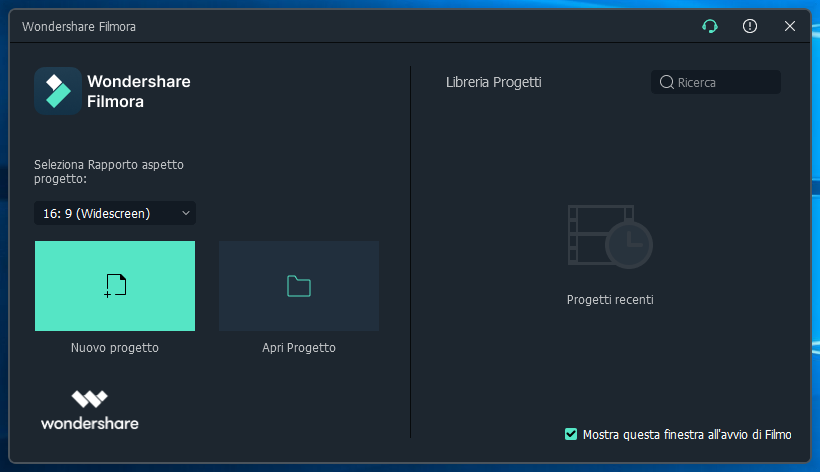820x472 pixels.
Task: Click the 'Progetti recenti' text
Action: (609, 299)
